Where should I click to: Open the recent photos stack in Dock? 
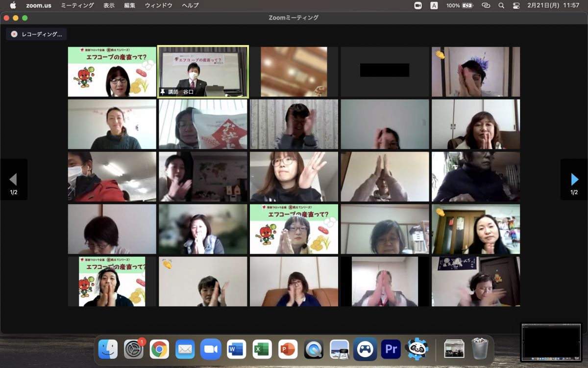[x=454, y=349]
